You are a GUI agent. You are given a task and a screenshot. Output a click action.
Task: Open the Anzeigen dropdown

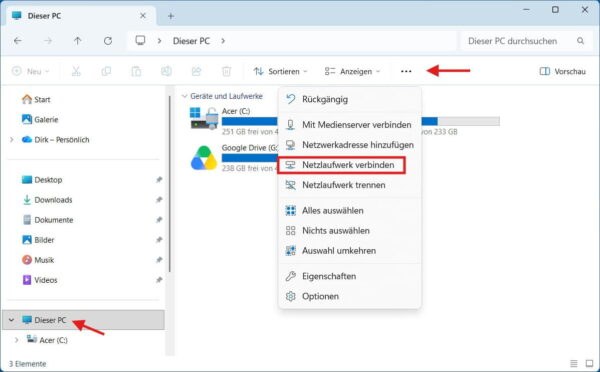pos(352,71)
